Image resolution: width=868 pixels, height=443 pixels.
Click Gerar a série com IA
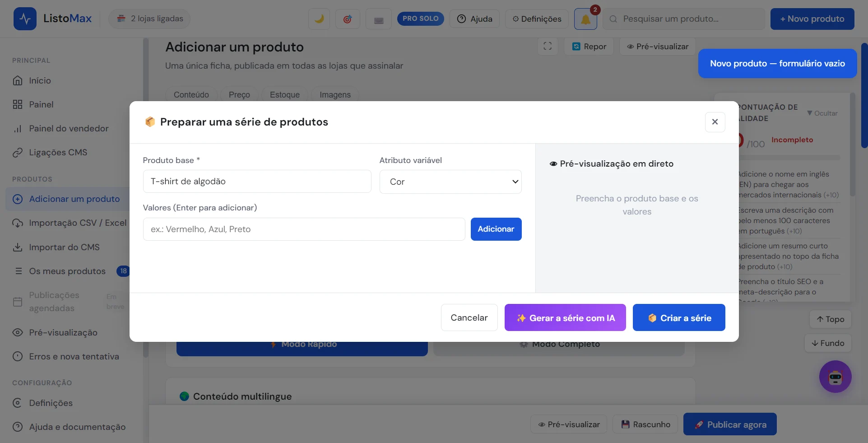point(565,317)
